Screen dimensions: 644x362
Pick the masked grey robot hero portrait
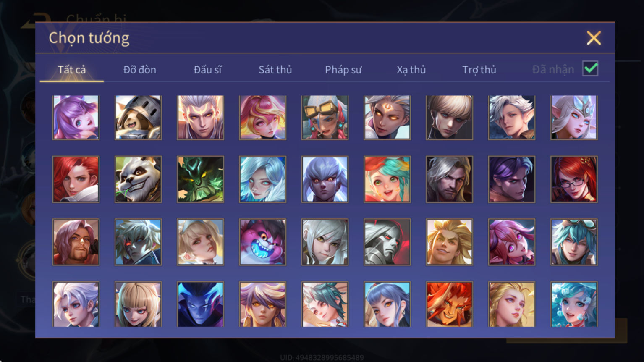point(387,242)
